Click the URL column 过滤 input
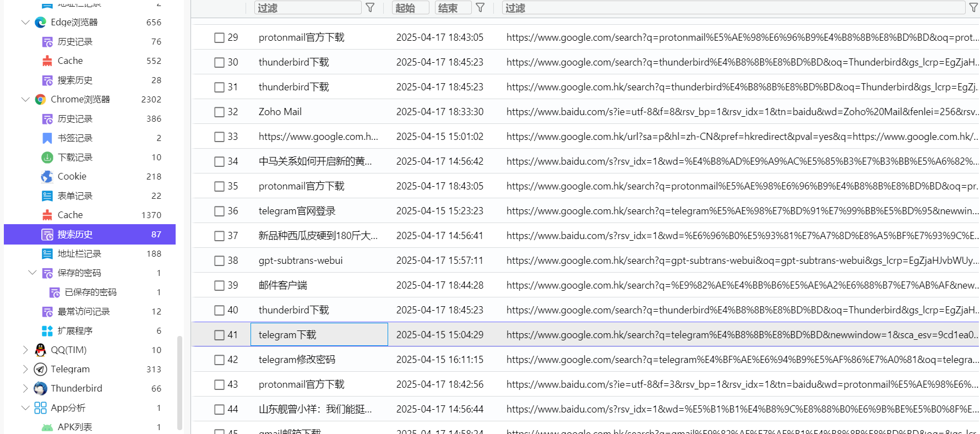This screenshot has height=434, width=980. point(734,8)
